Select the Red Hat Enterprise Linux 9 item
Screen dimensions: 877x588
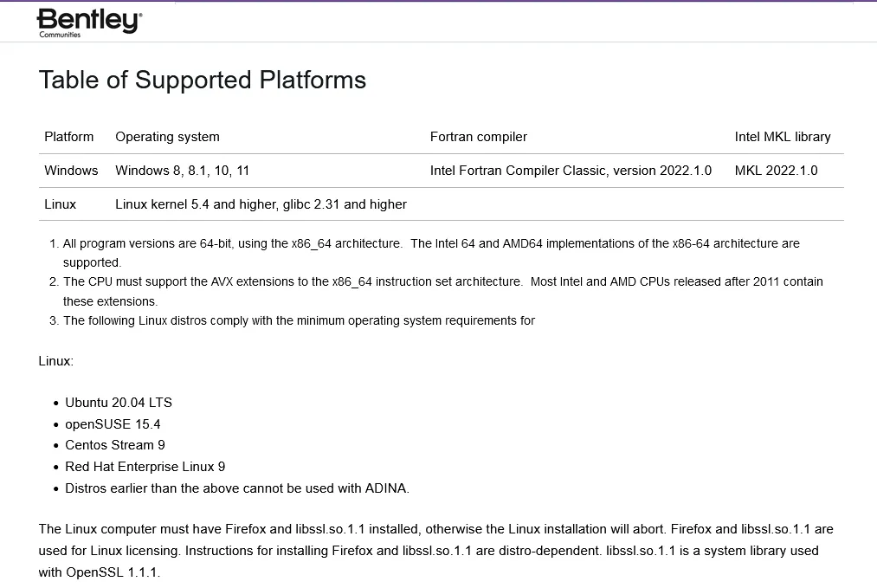[x=145, y=467]
